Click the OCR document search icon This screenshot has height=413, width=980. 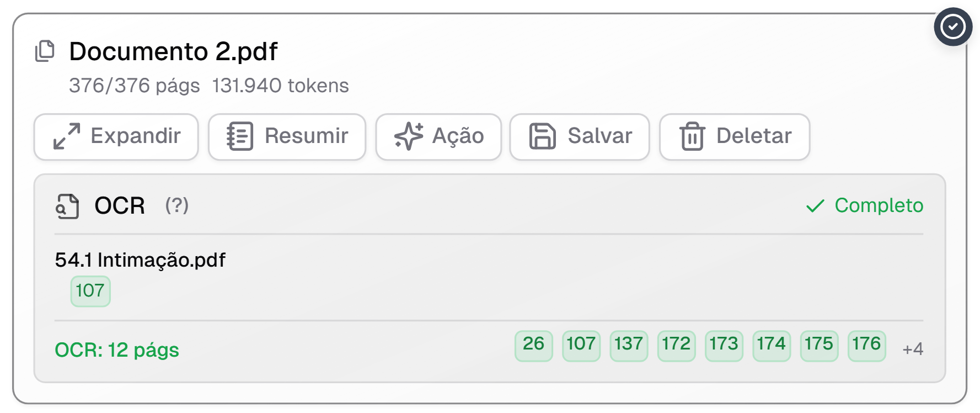click(67, 206)
